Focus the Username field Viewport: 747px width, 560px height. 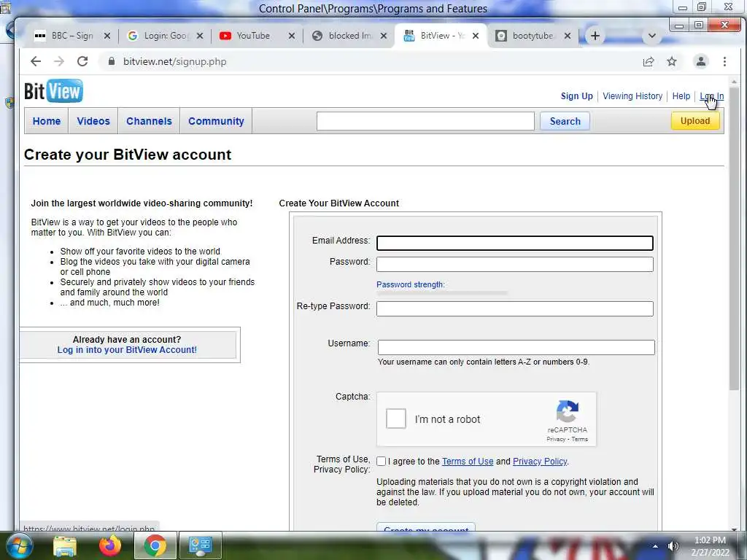pos(516,347)
